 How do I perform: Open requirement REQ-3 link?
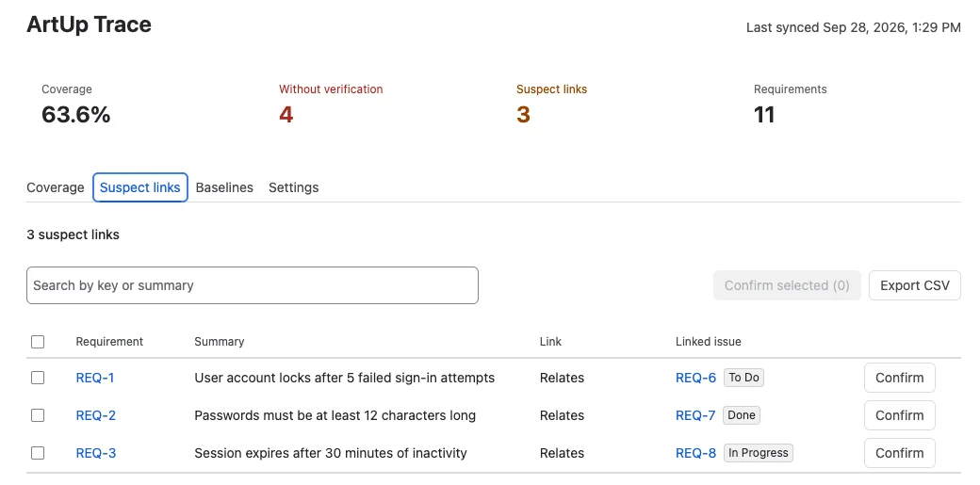95,453
